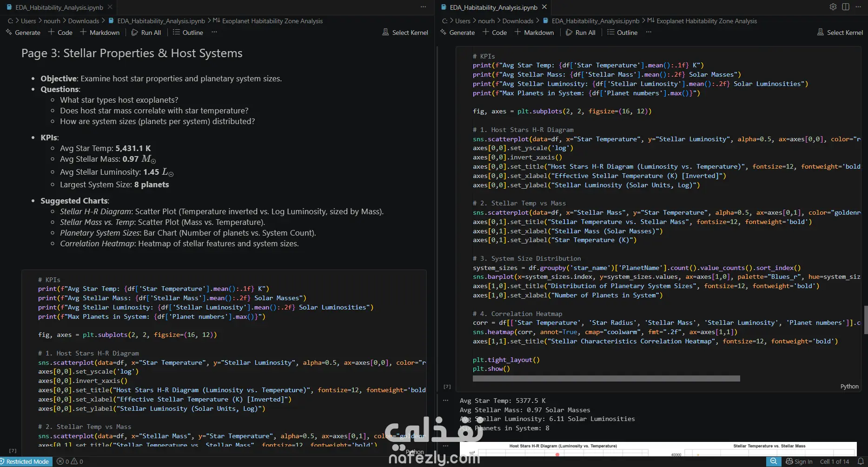The height and width of the screenshot is (467, 868).
Task: Click the Host Stars H-R Diagram chart output
Action: pos(563,449)
